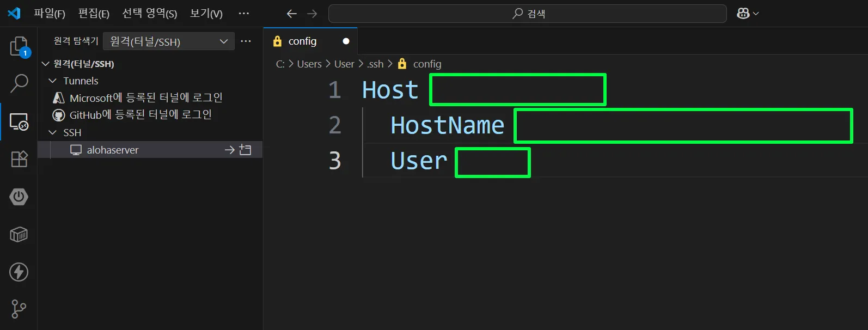
Task: Close the unsaved config tab dot
Action: (346, 41)
